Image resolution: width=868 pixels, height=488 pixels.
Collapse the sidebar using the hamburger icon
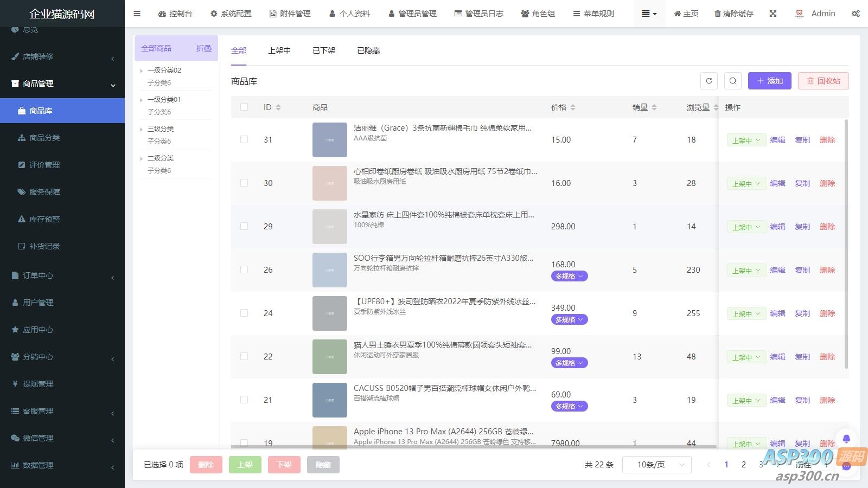tap(137, 14)
